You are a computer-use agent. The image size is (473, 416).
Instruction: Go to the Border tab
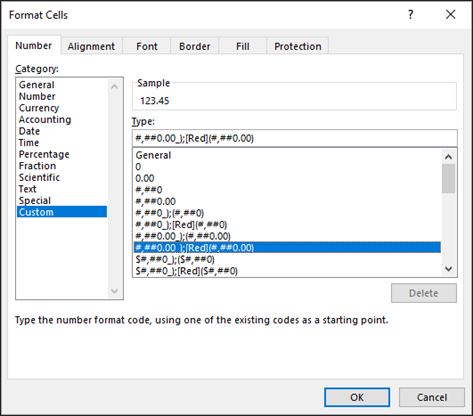click(195, 46)
